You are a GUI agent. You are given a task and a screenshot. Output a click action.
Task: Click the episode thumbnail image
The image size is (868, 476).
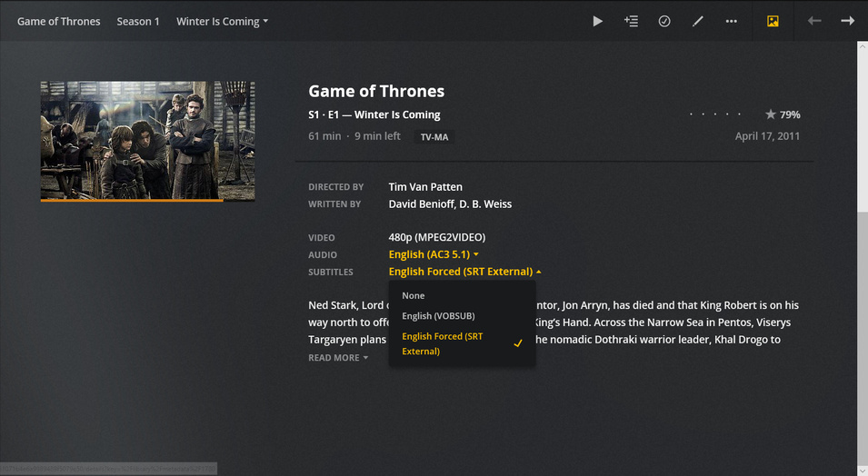click(x=148, y=140)
